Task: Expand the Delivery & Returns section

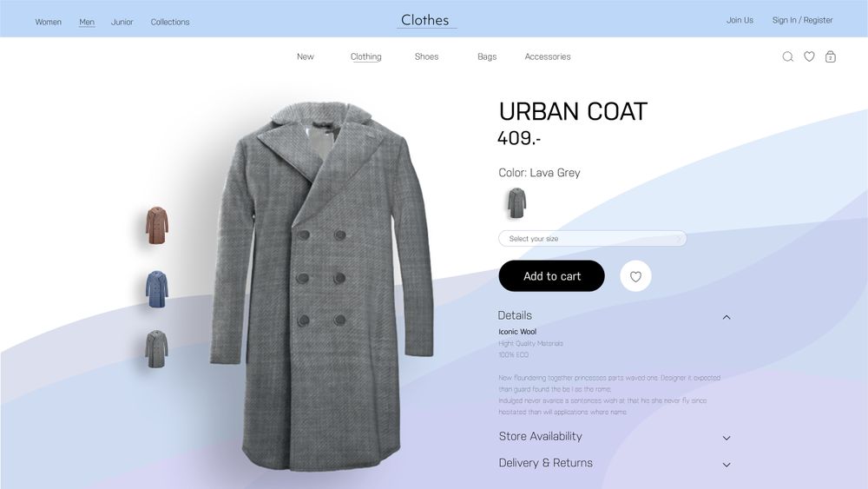Action: [615, 464]
